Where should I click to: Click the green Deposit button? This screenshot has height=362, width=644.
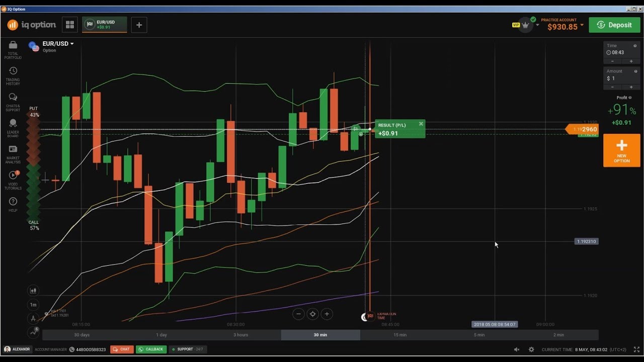pyautogui.click(x=614, y=25)
